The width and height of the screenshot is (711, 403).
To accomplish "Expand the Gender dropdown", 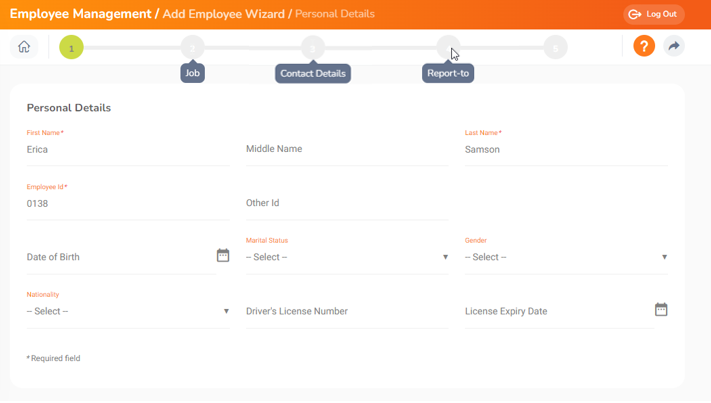I will click(566, 257).
